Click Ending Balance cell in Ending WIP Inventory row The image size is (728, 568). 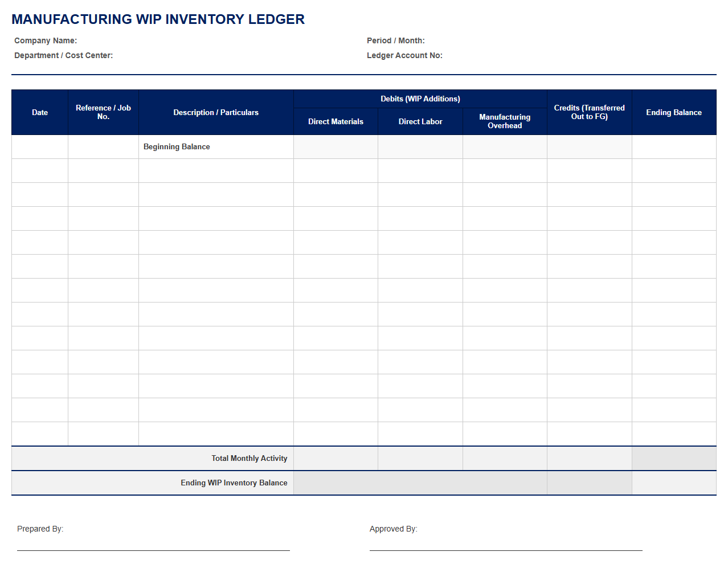(674, 483)
